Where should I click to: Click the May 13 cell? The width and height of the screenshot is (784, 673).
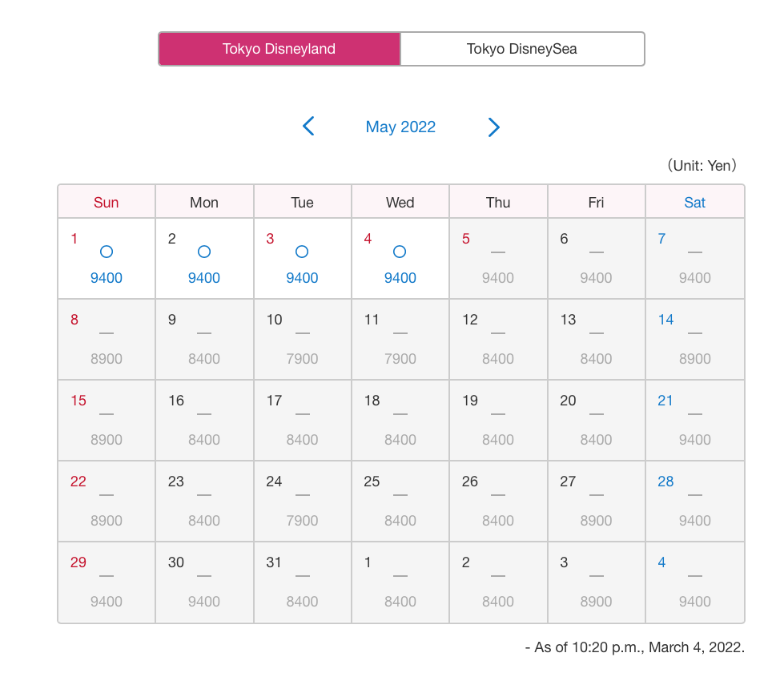pyautogui.click(x=597, y=340)
